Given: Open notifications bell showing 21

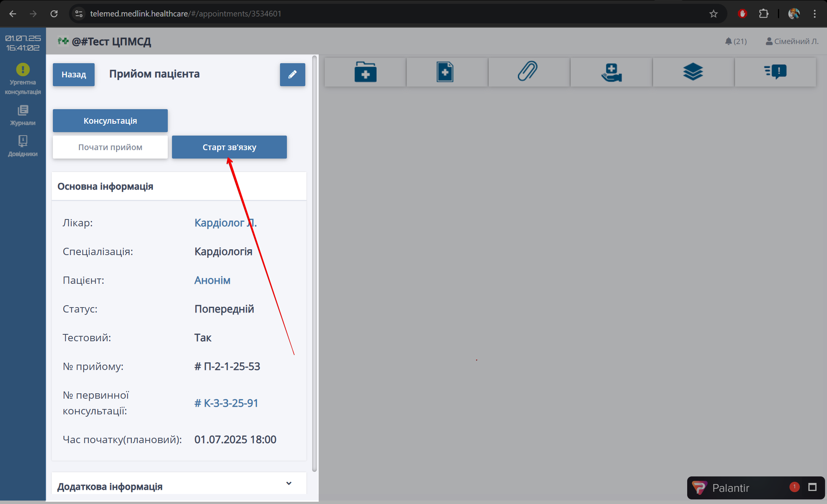Looking at the screenshot, I should coord(736,41).
